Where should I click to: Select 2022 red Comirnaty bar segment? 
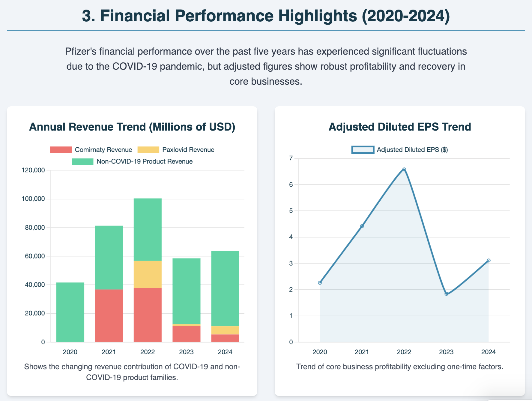coord(148,315)
